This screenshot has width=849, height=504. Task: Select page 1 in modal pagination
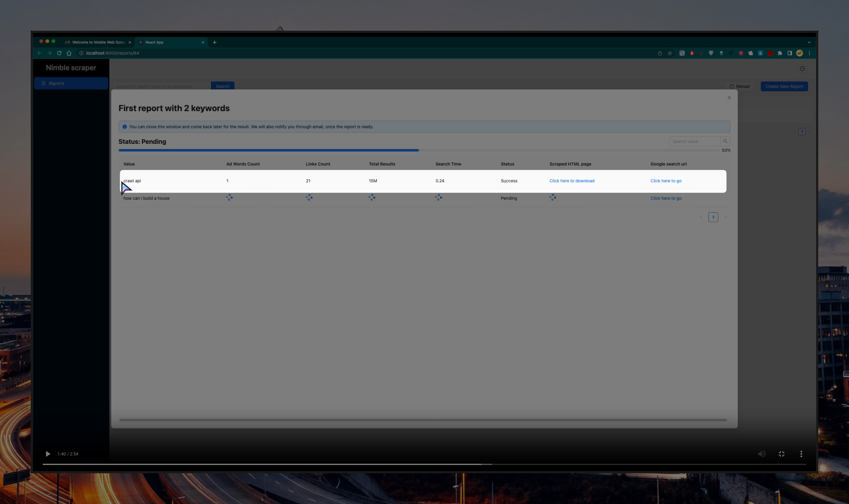(713, 217)
